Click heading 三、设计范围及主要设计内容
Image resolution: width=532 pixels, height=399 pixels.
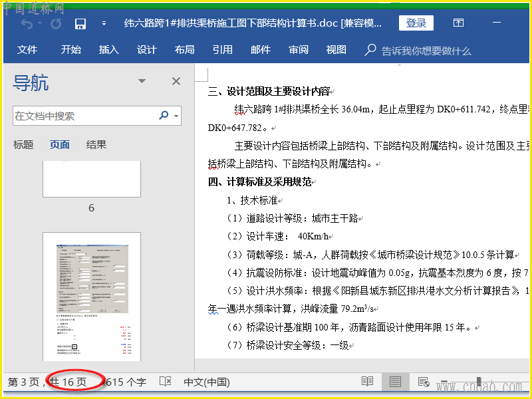pyautogui.click(x=269, y=91)
